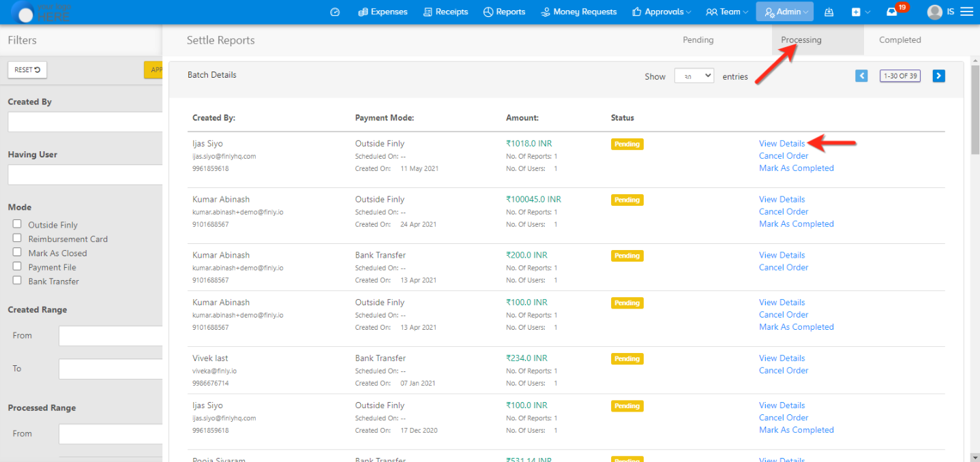Cancel Order for the 17 Dec 2020 batch
Image resolution: width=980 pixels, height=462 pixels.
784,418
